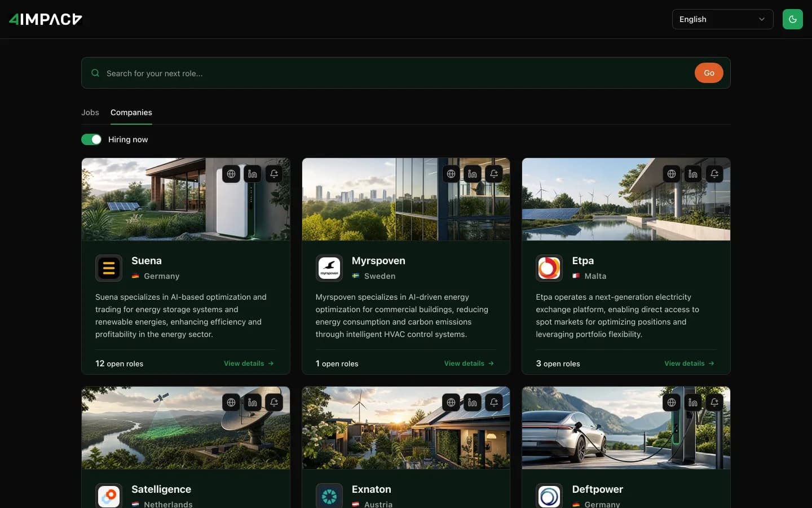
Task: Click the bell alert icon on Etpa card
Action: (x=714, y=174)
